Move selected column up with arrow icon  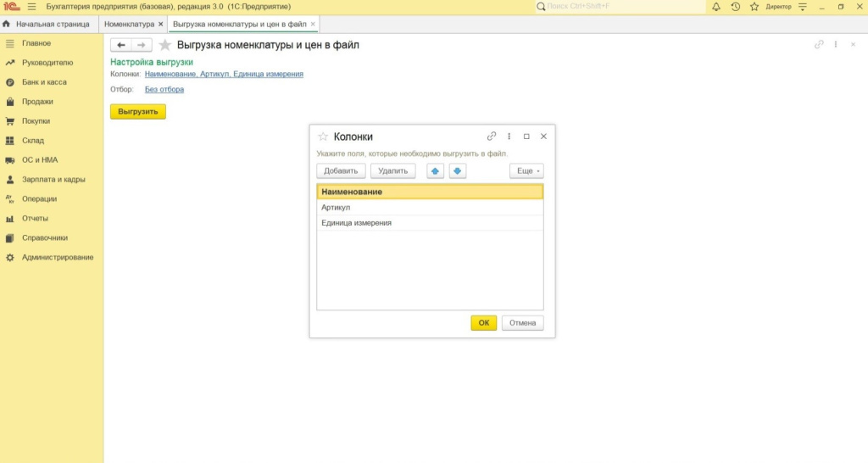coord(435,171)
